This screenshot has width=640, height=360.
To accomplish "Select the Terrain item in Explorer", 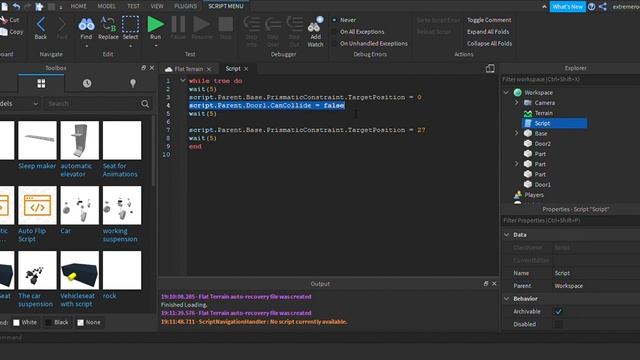I will point(543,113).
